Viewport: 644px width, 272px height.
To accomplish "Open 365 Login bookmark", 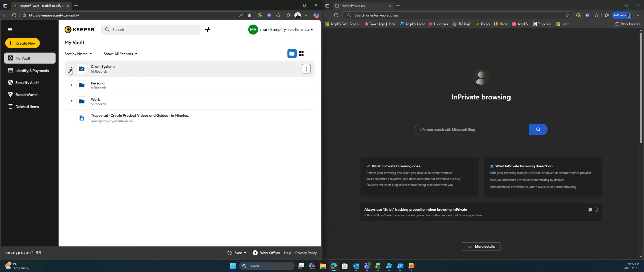I will click(x=462, y=24).
